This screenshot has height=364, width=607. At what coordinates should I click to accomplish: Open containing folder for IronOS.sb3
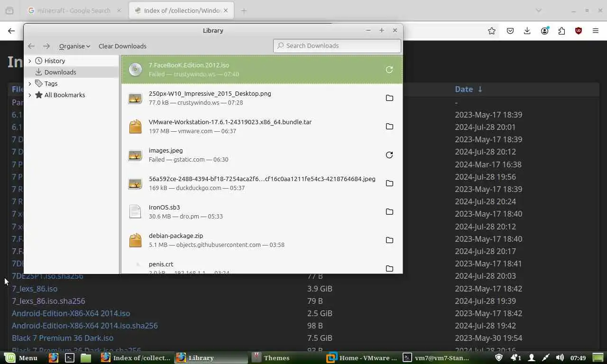389,212
